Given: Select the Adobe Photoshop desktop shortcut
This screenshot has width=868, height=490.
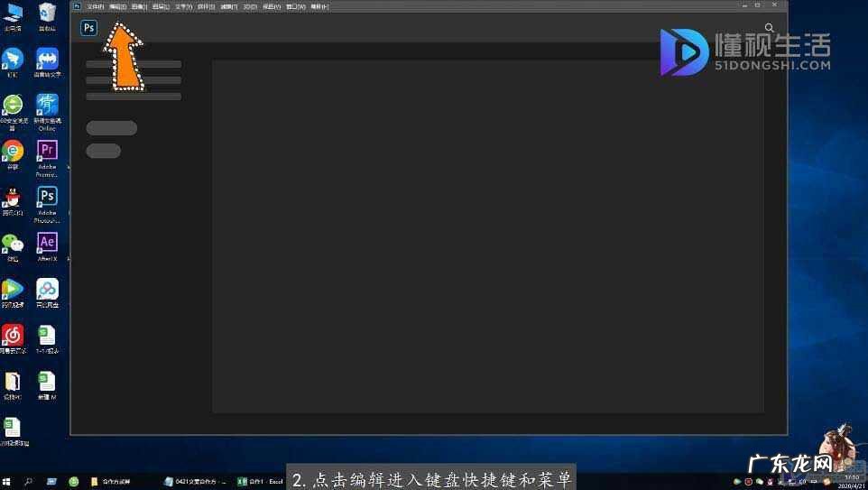Looking at the screenshot, I should coord(47,198).
